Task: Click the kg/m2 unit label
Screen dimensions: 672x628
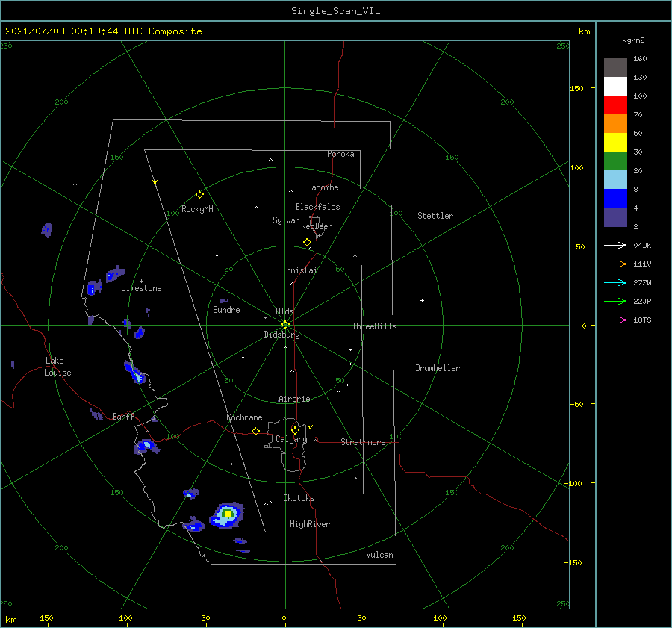Action: click(633, 40)
